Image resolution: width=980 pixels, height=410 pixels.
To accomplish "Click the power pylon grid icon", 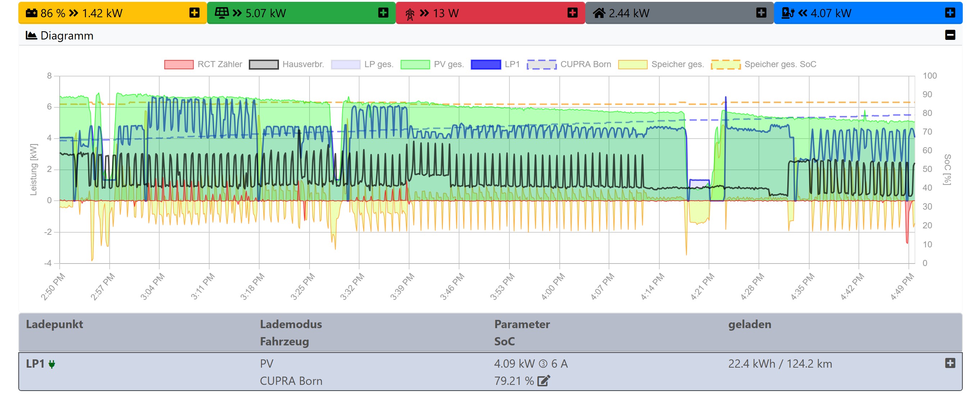I will tap(410, 14).
